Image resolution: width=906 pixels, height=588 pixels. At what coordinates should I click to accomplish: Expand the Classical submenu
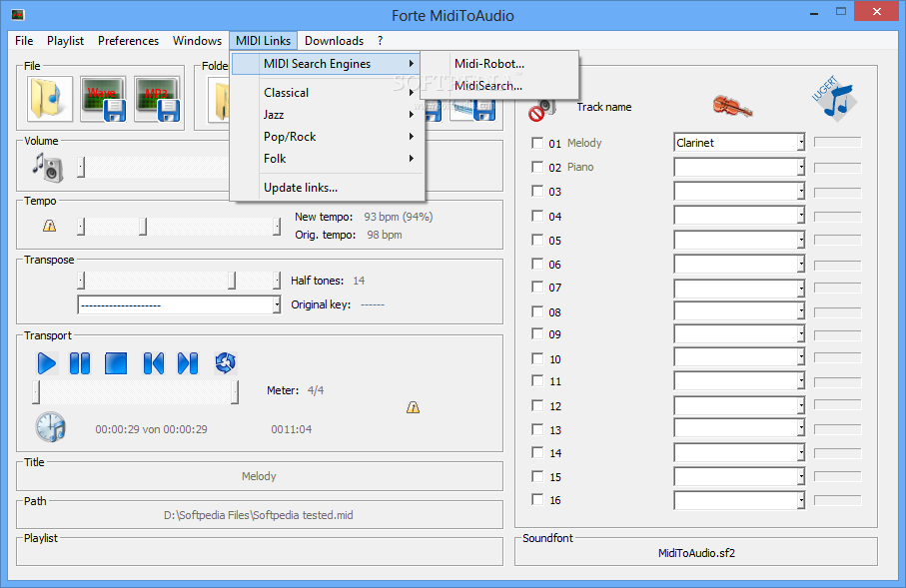(x=328, y=93)
